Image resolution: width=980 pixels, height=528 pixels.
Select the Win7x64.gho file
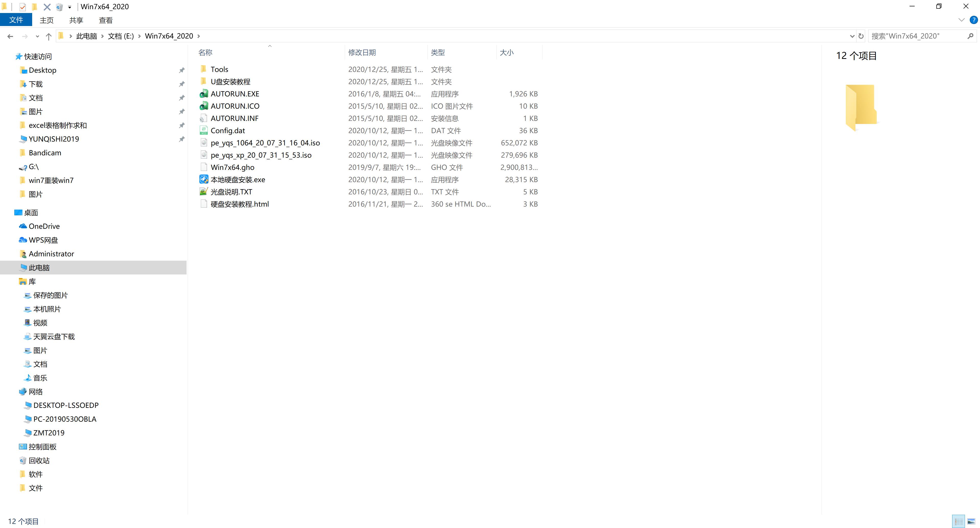[233, 167]
